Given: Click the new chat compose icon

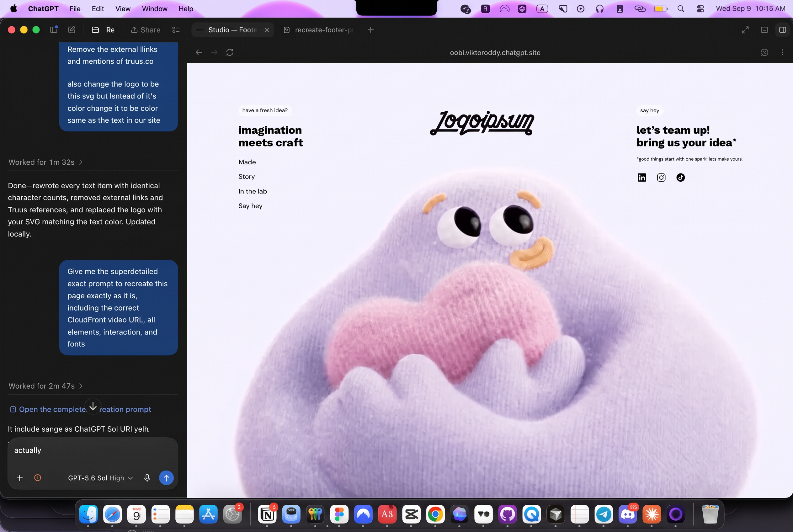Looking at the screenshot, I should 72,30.
